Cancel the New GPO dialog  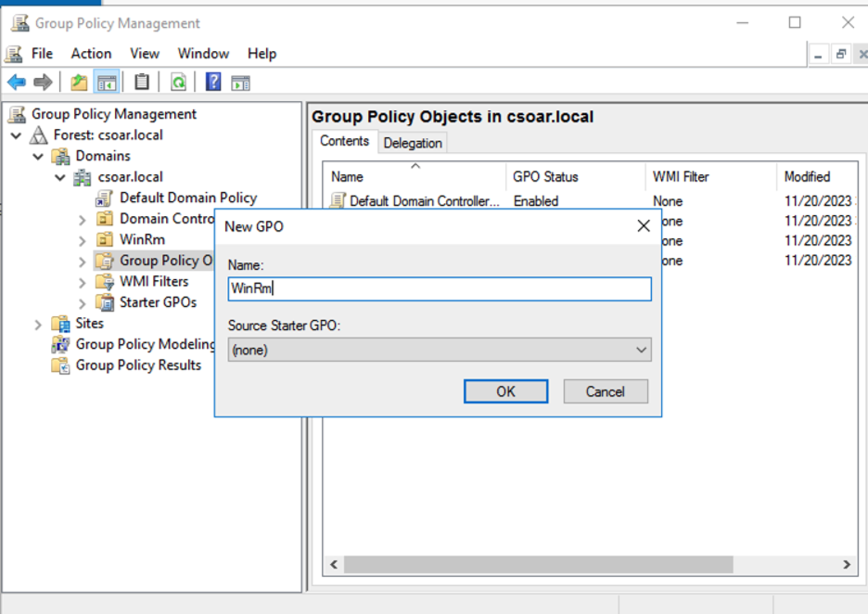(x=605, y=390)
